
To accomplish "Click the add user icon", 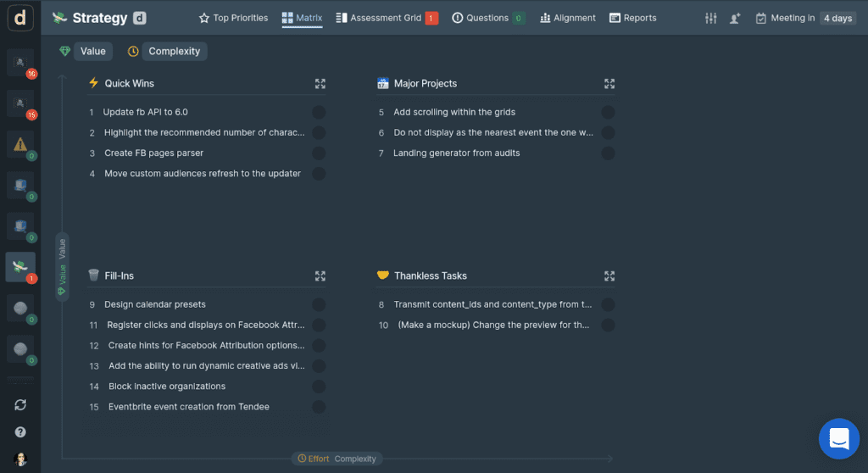I will coord(735,18).
